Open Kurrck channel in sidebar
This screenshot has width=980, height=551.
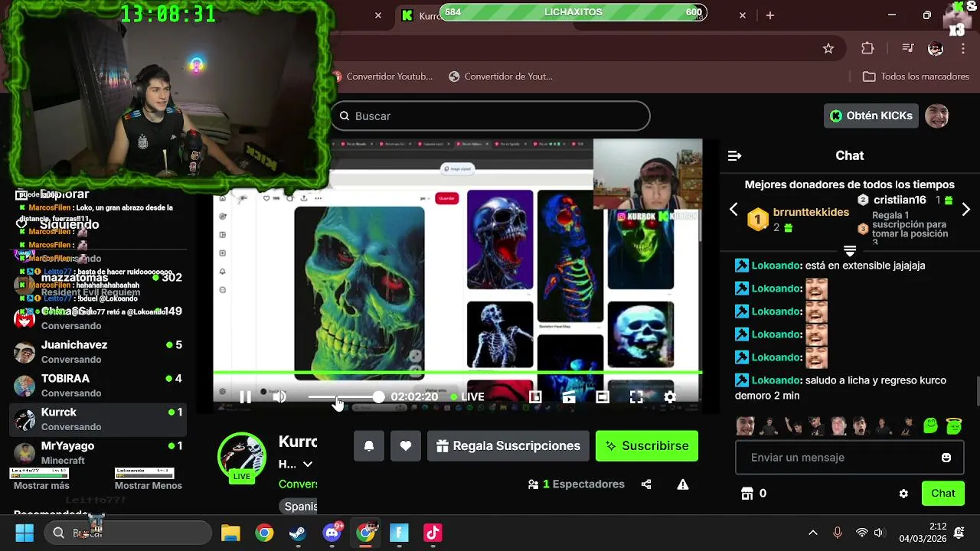[99, 419]
